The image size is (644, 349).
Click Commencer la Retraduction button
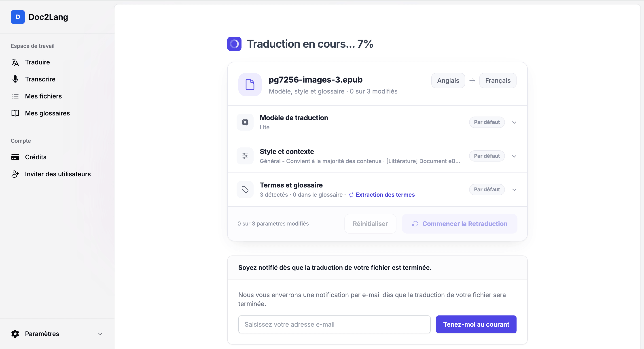coord(460,224)
